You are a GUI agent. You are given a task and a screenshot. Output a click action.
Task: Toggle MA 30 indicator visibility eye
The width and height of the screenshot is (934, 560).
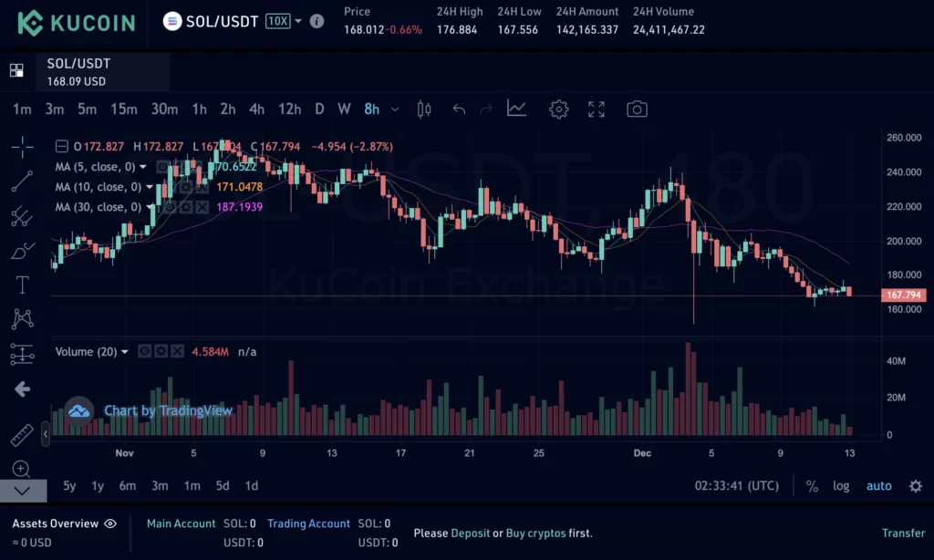click(170, 207)
